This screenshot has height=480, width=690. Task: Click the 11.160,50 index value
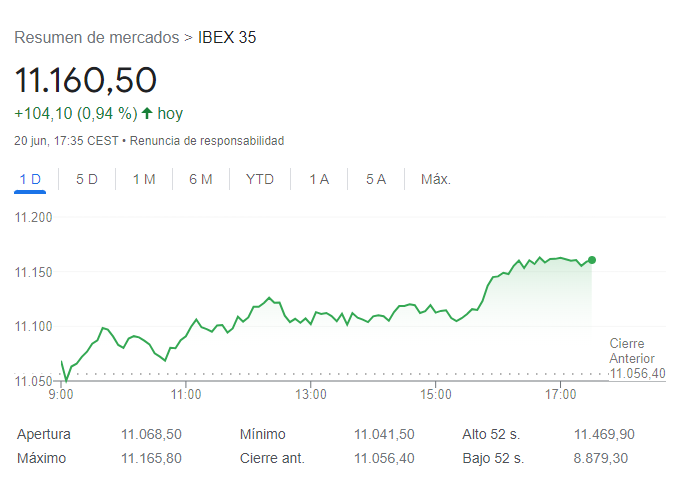86,80
